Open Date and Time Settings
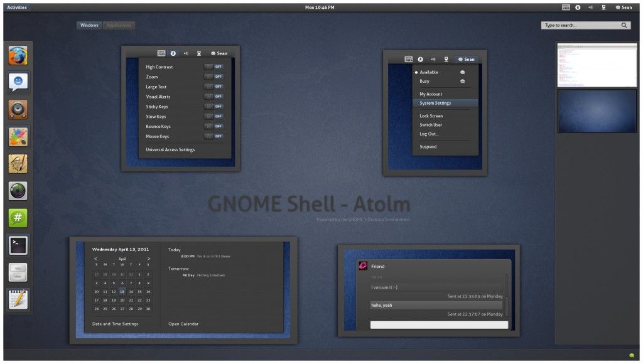This screenshot has width=643, height=364. tap(116, 324)
